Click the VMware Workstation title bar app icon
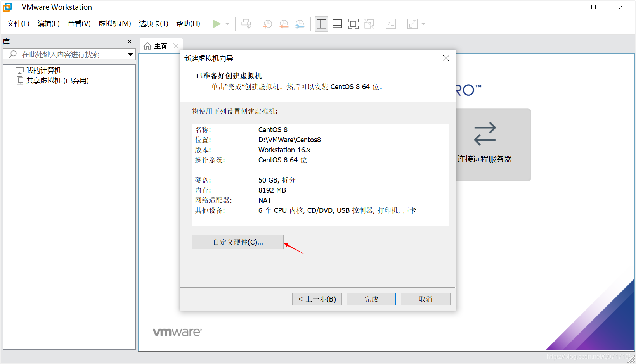This screenshot has width=636, height=364. pyautogui.click(x=7, y=7)
